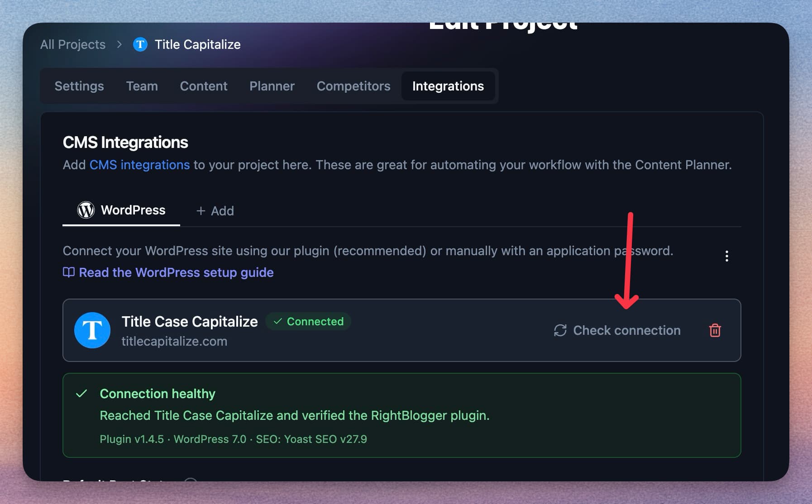Click the CMS Integrations heading
812x504 pixels.
[125, 142]
